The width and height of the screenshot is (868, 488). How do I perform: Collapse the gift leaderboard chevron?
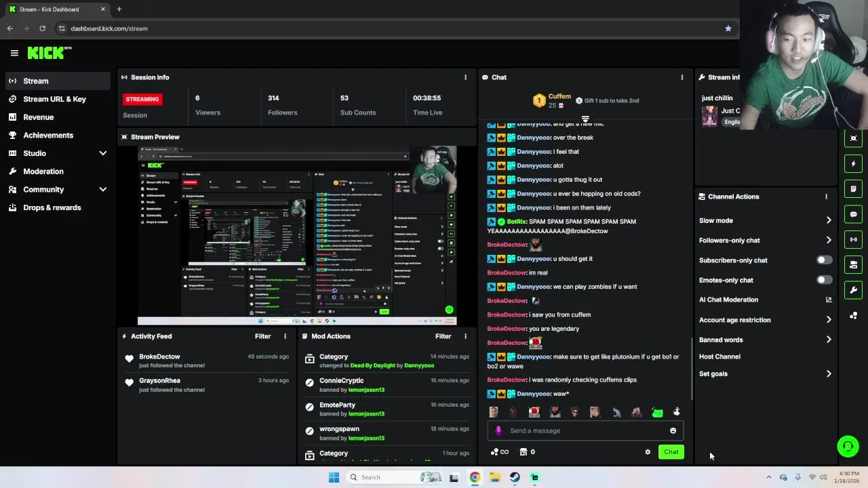(x=585, y=119)
